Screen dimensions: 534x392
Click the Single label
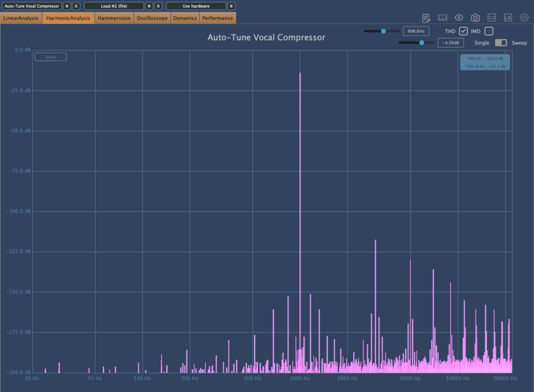(x=482, y=43)
